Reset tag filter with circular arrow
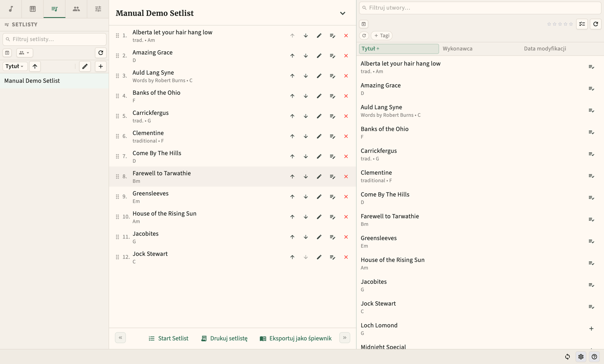604x364 pixels. point(364,35)
